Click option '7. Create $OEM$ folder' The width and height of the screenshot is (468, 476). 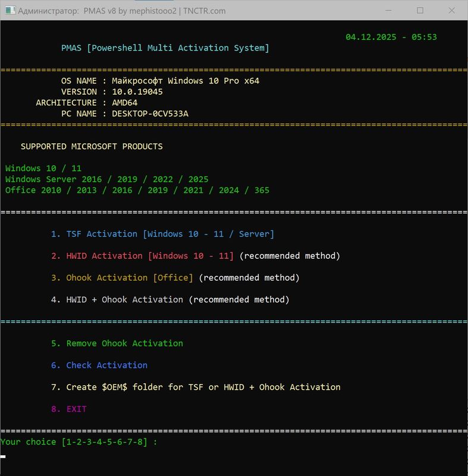click(196, 387)
